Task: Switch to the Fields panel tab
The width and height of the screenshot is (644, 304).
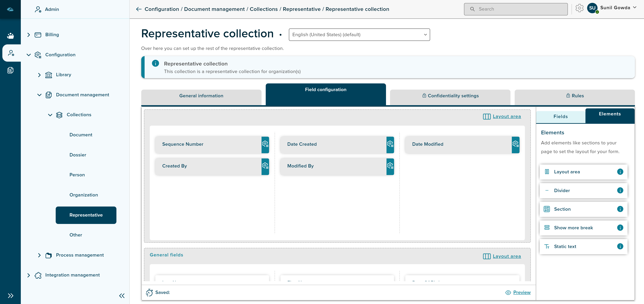Action: (560, 117)
